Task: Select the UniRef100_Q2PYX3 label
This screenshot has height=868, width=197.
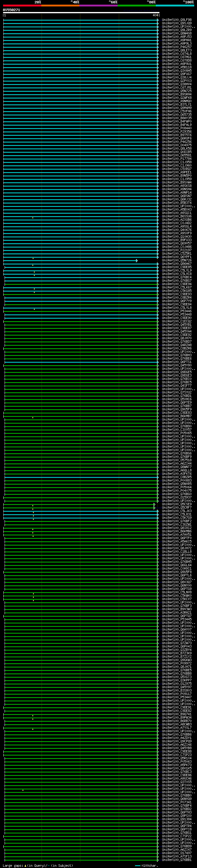Action: 177,81
